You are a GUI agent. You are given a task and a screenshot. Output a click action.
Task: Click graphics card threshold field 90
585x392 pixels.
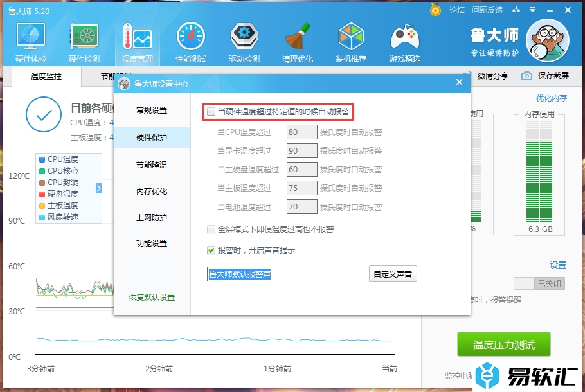(x=302, y=150)
